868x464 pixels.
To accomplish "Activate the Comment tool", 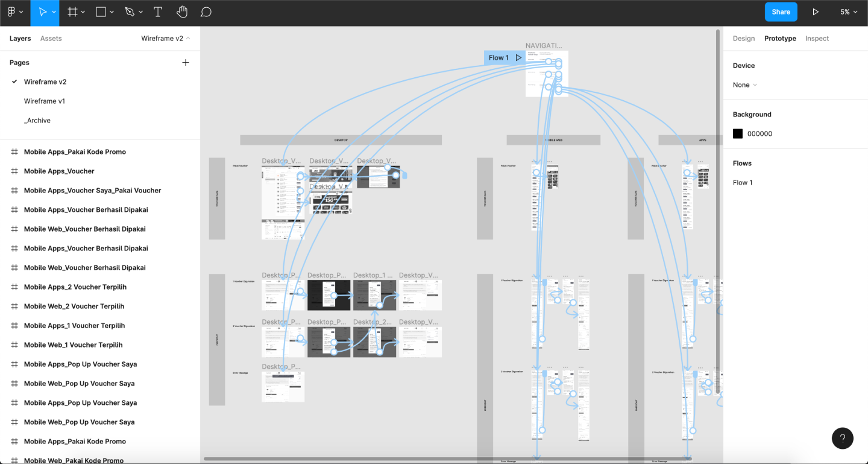I will click(x=206, y=12).
